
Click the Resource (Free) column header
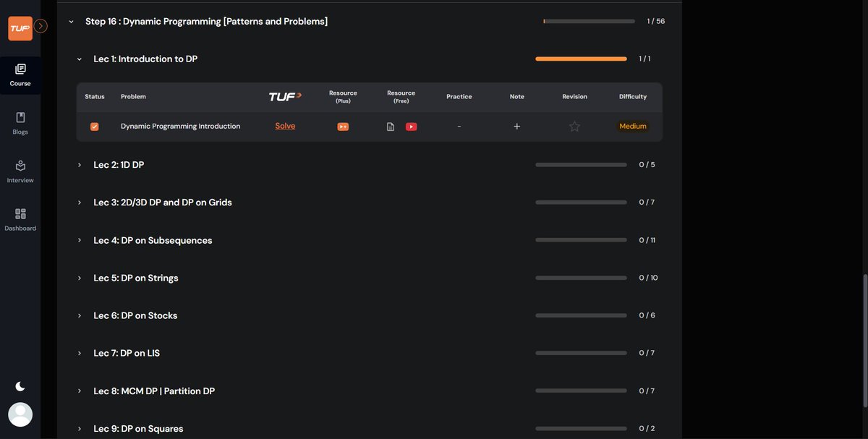pos(401,96)
